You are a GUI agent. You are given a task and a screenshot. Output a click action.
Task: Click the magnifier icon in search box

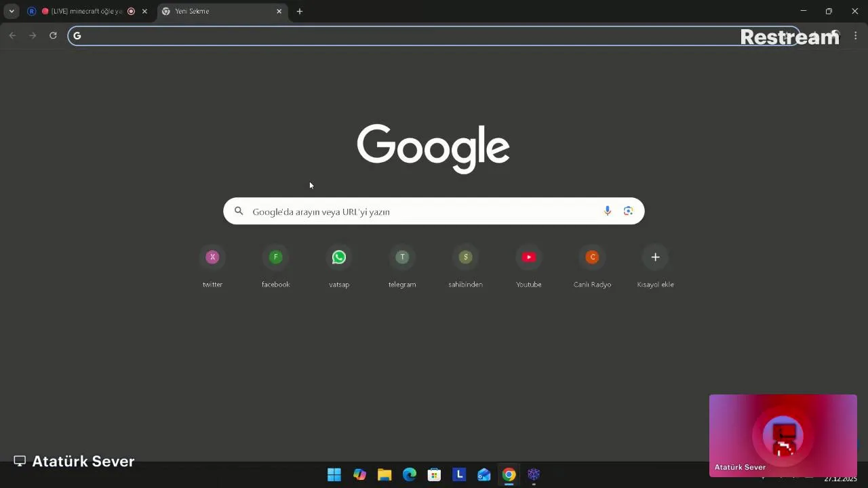click(x=239, y=211)
